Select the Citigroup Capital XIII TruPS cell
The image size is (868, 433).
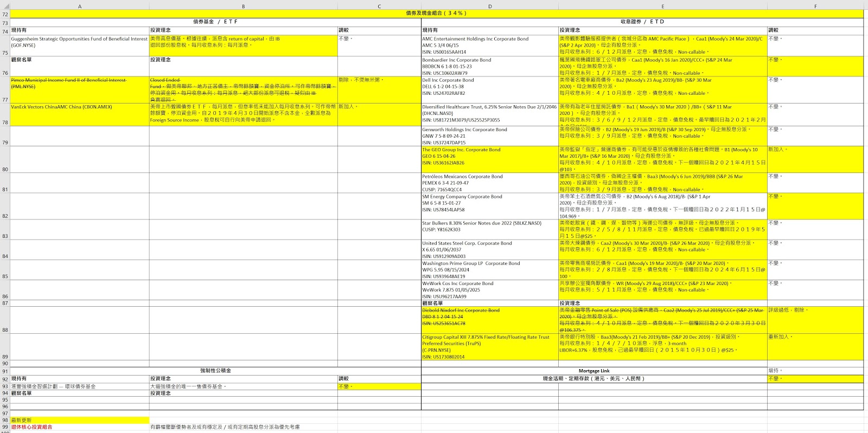(x=490, y=347)
